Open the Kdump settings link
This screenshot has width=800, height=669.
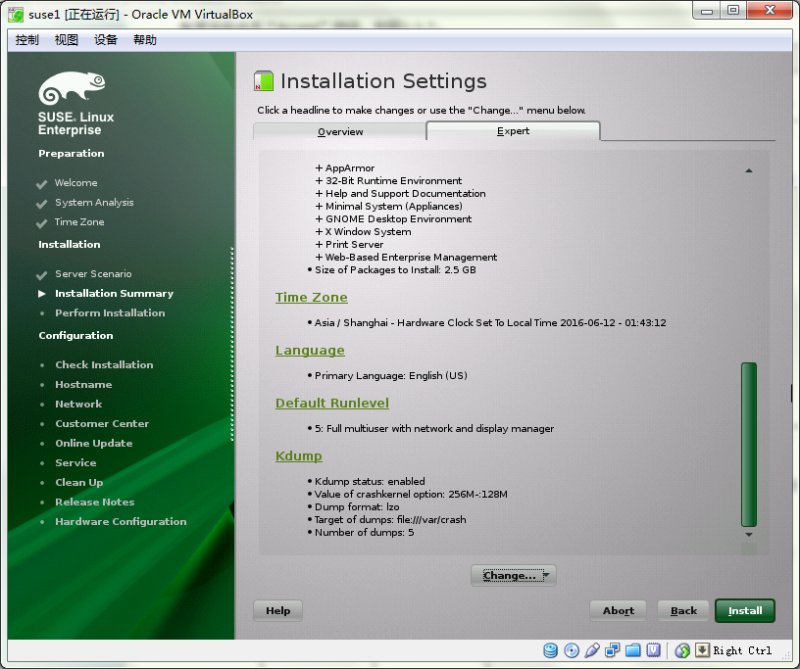click(298, 455)
